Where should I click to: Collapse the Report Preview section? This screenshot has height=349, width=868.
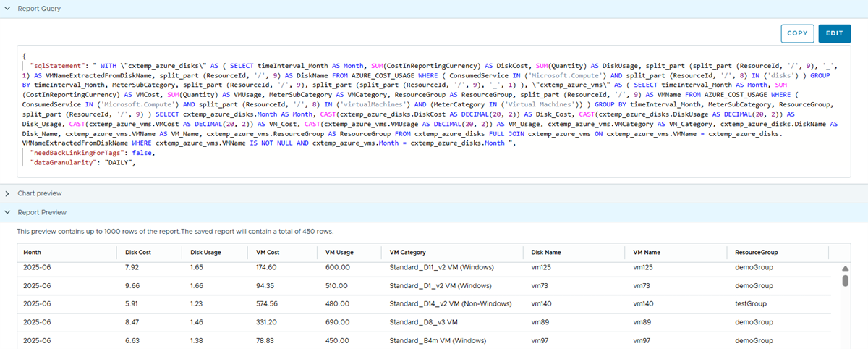click(x=7, y=212)
